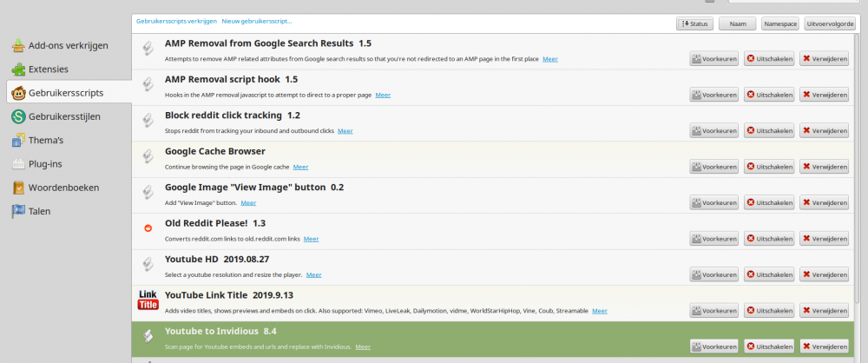Open Talen category
This screenshot has height=363, width=868.
[31, 211]
